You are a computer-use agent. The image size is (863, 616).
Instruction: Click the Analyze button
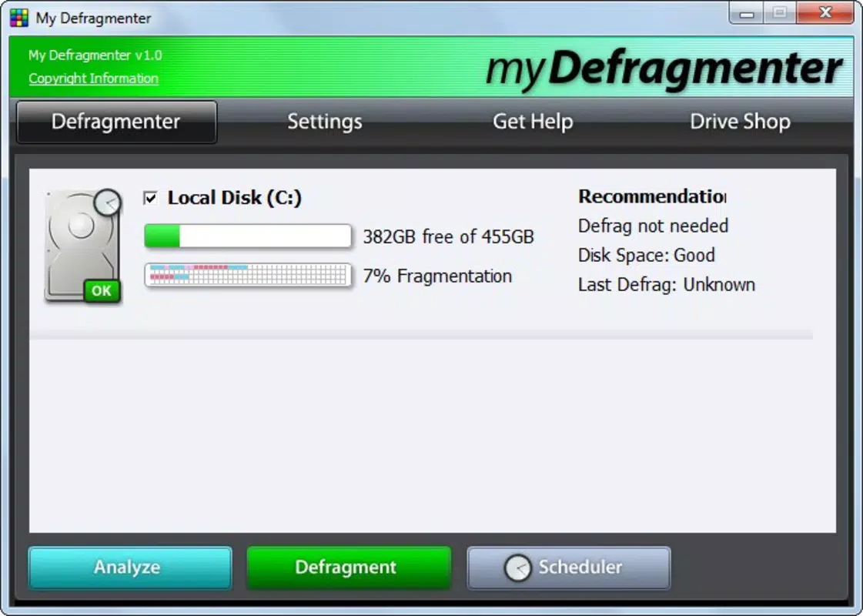click(x=130, y=567)
